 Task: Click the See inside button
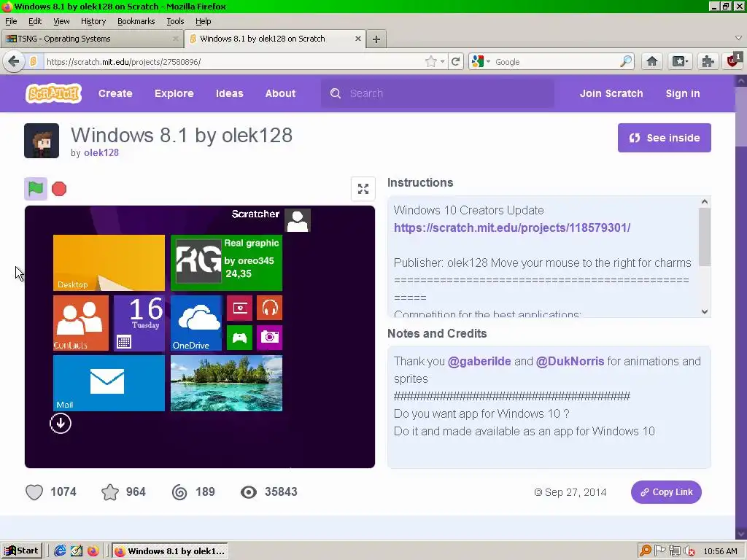click(664, 138)
